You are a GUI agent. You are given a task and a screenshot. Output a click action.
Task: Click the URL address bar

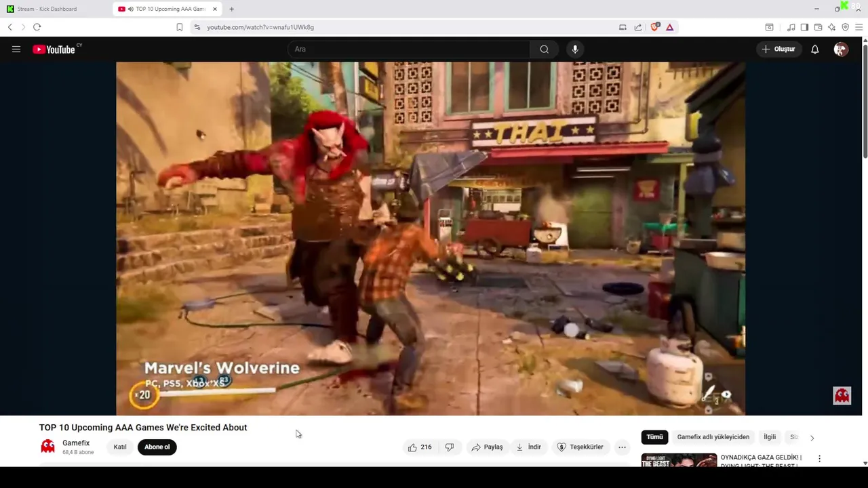(x=407, y=27)
